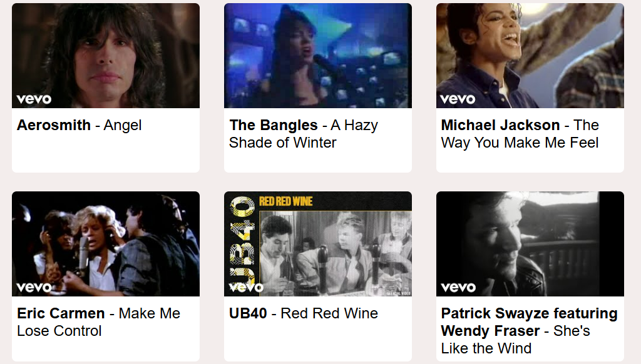Click the vevo logo on Eric Carmen thumbnail
641x364 pixels.
[34, 288]
